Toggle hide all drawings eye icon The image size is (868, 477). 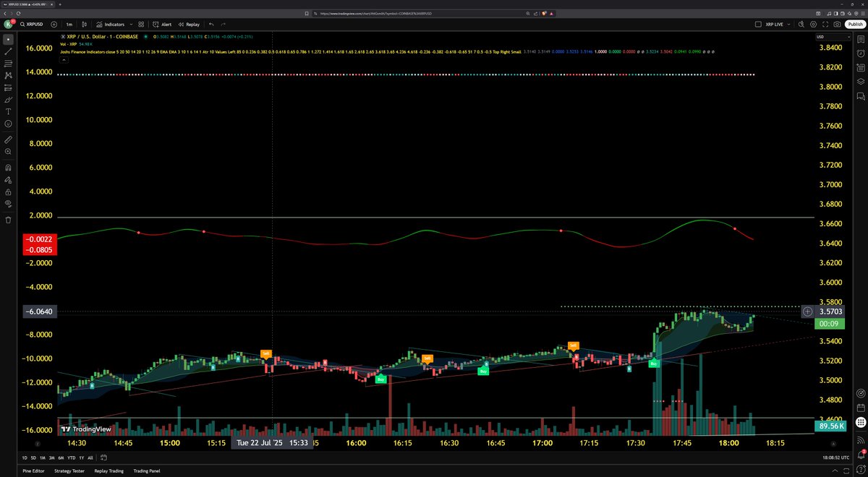click(9, 205)
